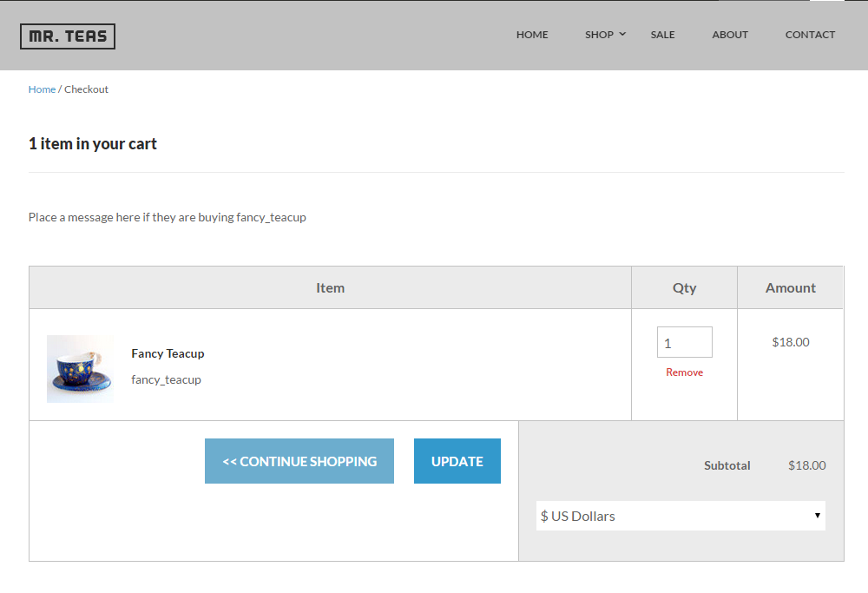This screenshot has width=868, height=593.
Task: Open the HOME menu item
Action: [532, 35]
